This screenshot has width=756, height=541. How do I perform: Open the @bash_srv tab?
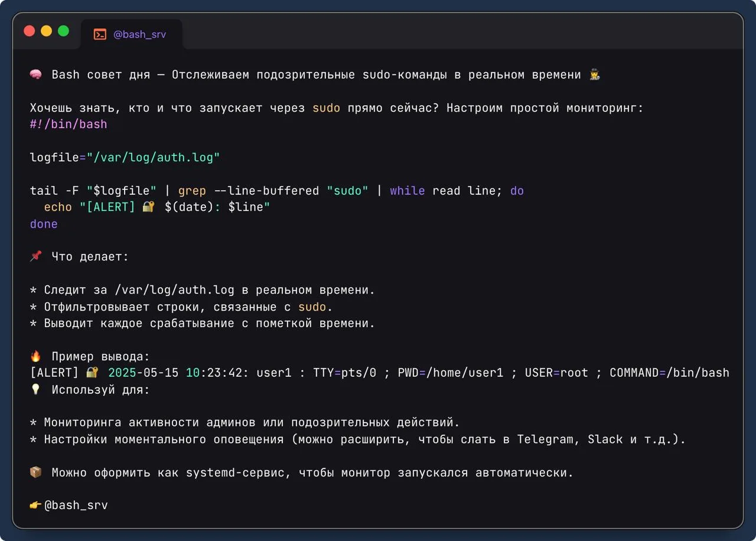click(131, 34)
